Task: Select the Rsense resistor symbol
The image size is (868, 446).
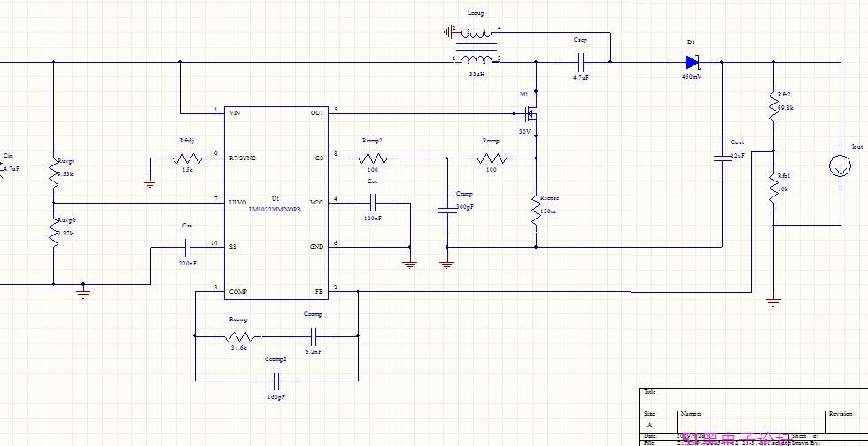Action: point(536,209)
